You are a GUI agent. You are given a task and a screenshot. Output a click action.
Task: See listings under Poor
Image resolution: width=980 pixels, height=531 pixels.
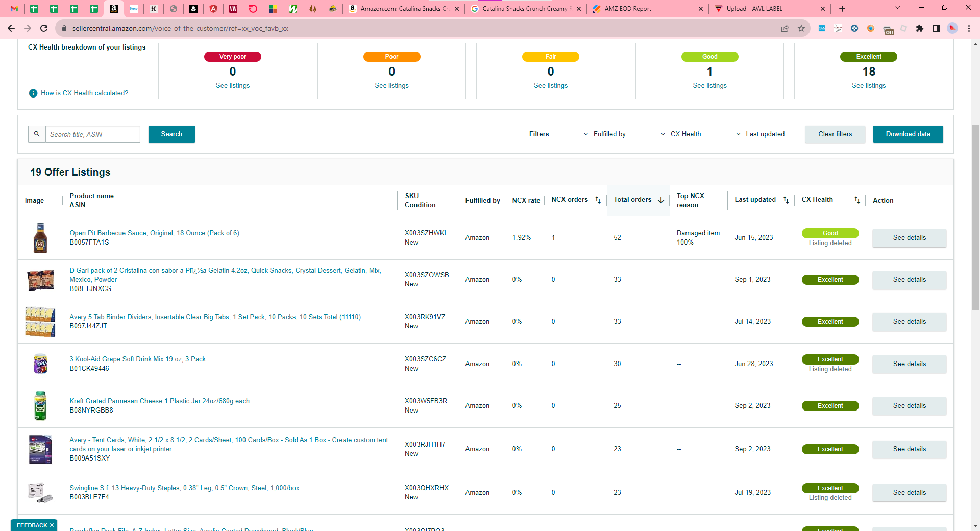click(391, 85)
